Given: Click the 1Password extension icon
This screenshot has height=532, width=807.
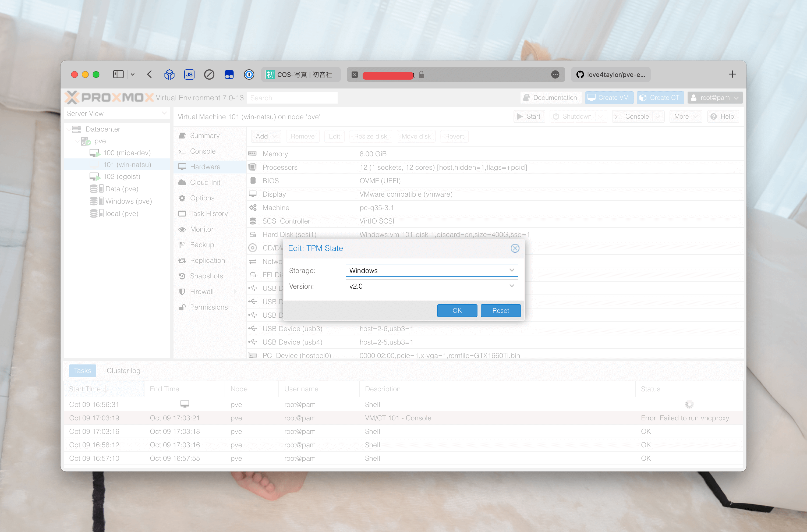Looking at the screenshot, I should pyautogui.click(x=249, y=74).
